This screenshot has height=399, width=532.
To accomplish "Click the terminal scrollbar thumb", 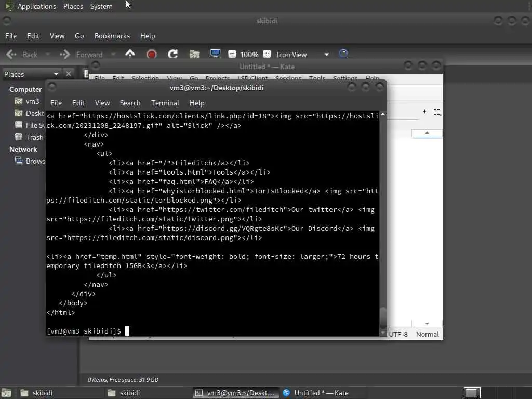I will (x=383, y=317).
